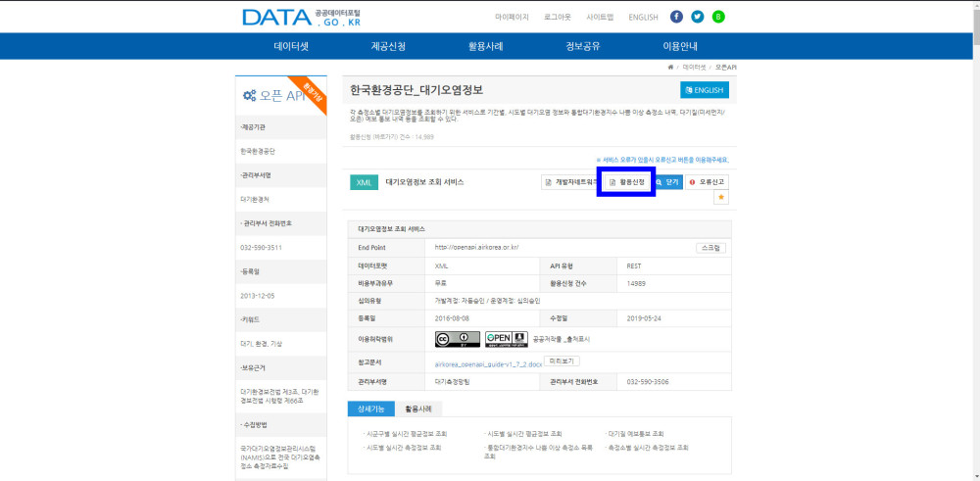Image resolution: width=980 pixels, height=481 pixels.
Task: Click the 대기오염정보 조회 서비스 heading beside XML
Action: coord(425,182)
